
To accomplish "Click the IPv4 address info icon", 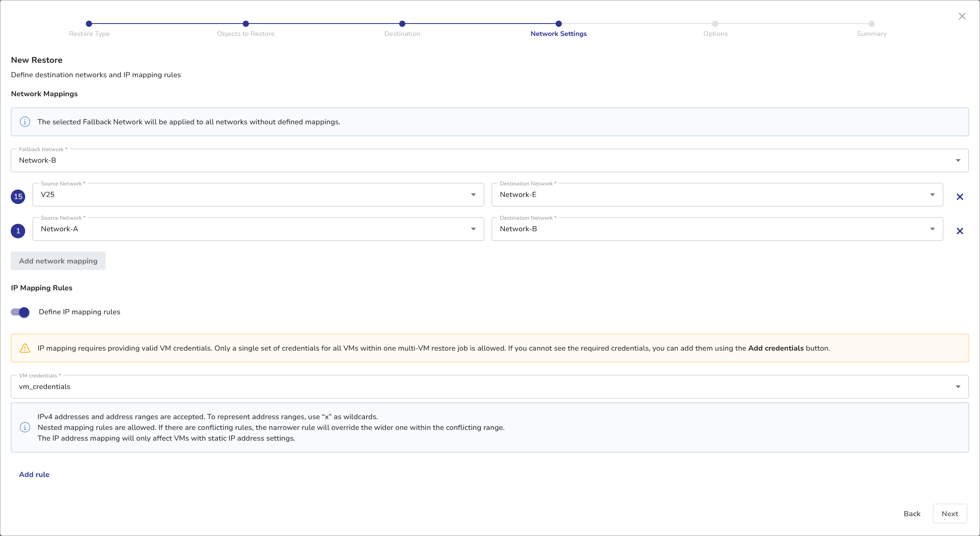I will pos(25,427).
